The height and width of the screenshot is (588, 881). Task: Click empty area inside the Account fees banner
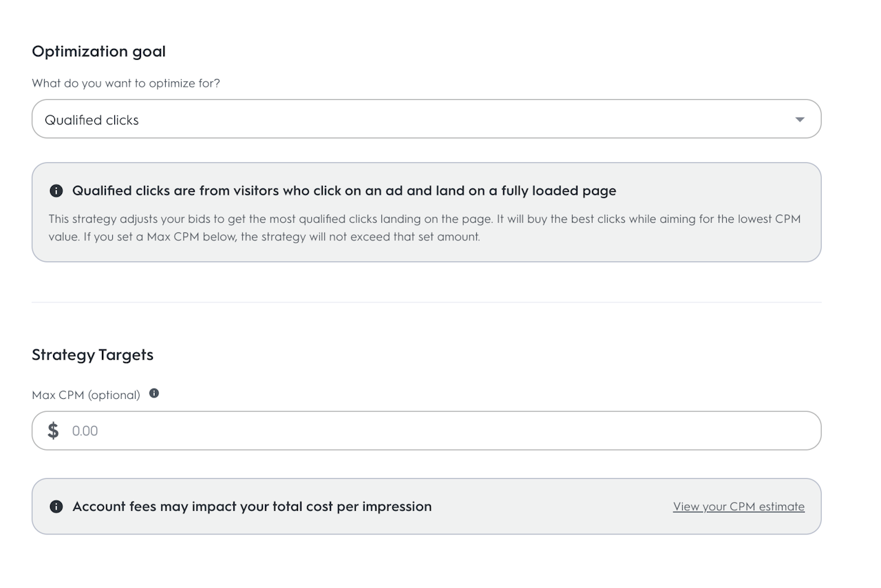click(x=551, y=507)
